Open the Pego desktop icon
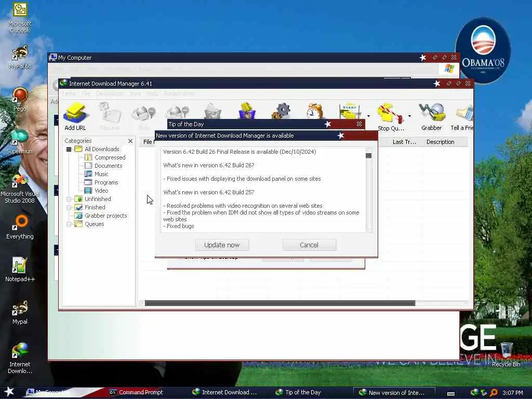532x399 pixels. [20, 100]
